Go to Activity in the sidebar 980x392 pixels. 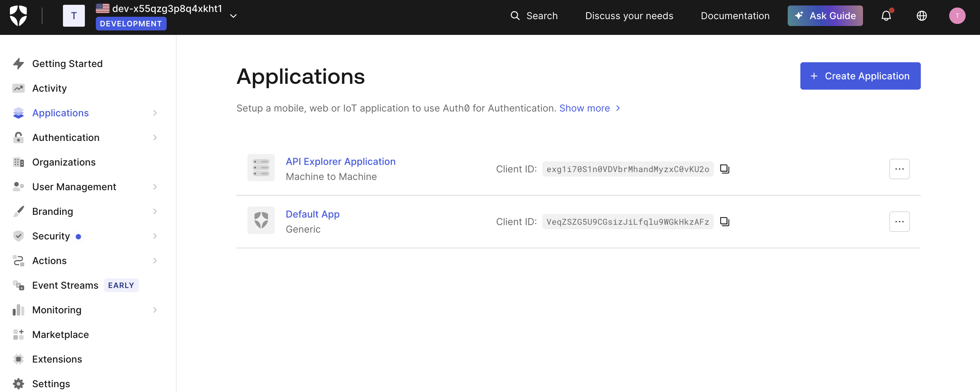coord(49,88)
